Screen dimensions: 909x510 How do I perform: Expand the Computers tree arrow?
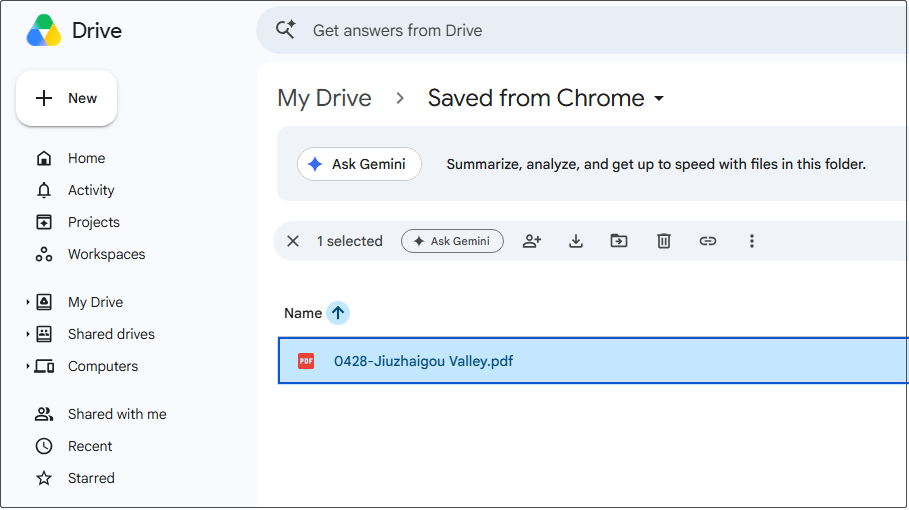(27, 366)
